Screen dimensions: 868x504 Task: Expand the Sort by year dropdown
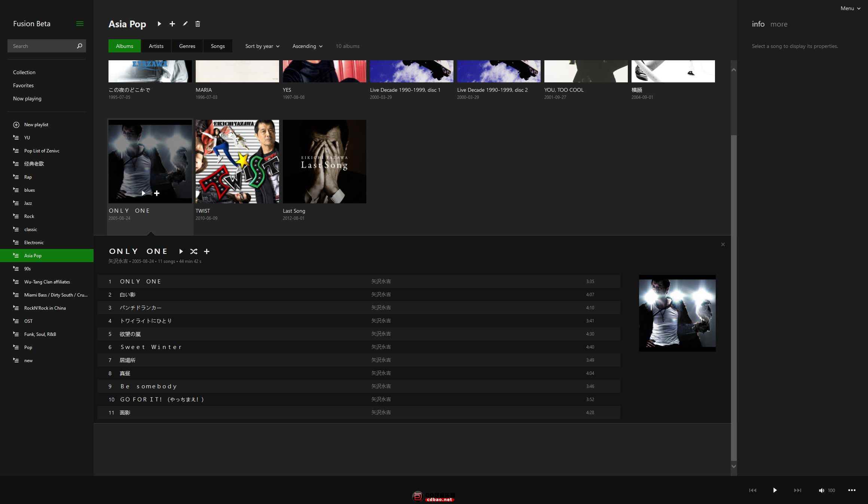[262, 46]
